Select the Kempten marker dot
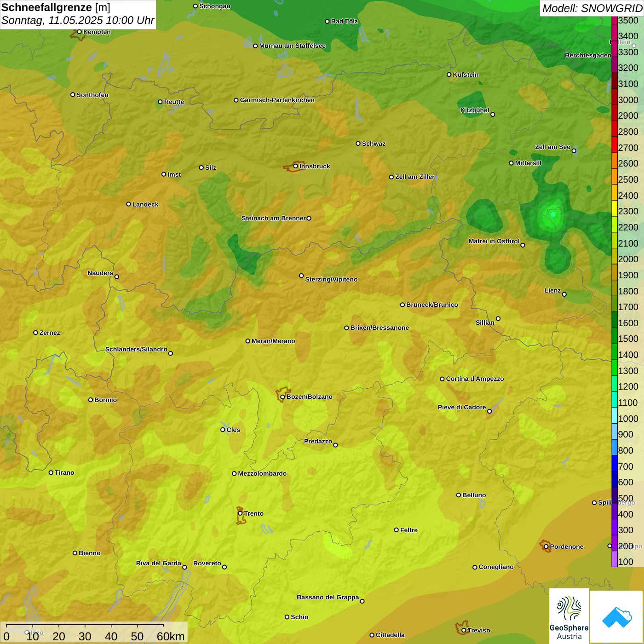This screenshot has height=644, width=644. (x=79, y=32)
